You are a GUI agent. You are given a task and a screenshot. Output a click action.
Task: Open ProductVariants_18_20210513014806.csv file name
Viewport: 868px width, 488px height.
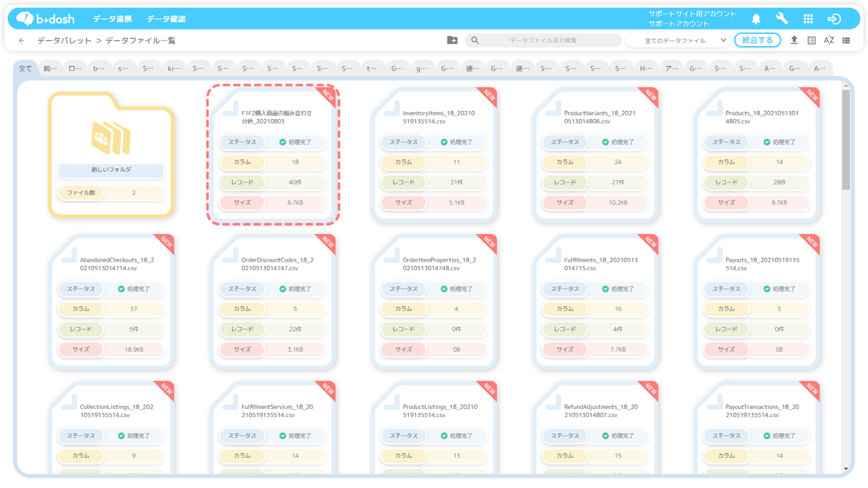[600, 117]
